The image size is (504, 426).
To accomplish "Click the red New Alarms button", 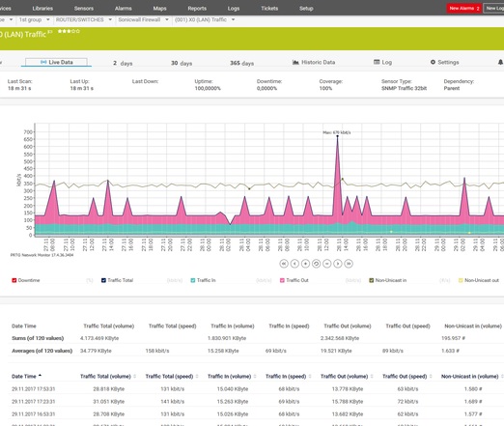I will tap(463, 9).
